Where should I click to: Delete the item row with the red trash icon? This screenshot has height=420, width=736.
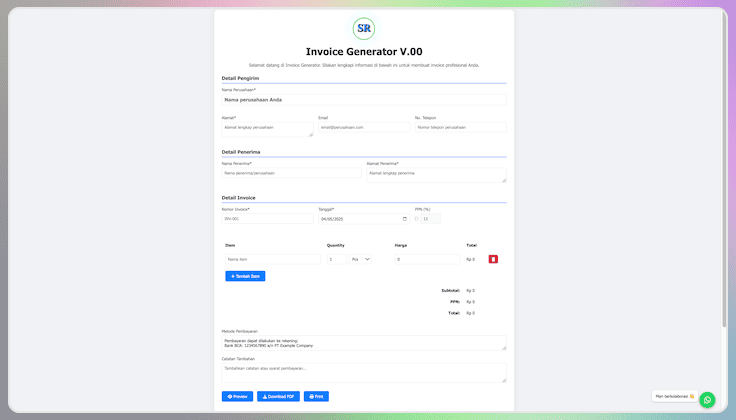pos(493,259)
